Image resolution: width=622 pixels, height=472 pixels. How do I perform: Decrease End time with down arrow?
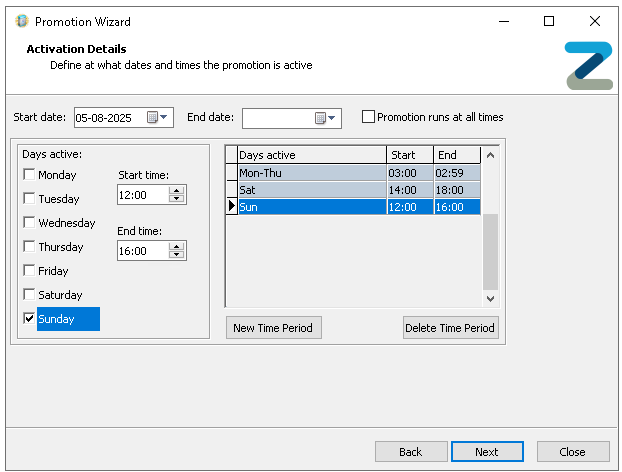pyautogui.click(x=177, y=256)
